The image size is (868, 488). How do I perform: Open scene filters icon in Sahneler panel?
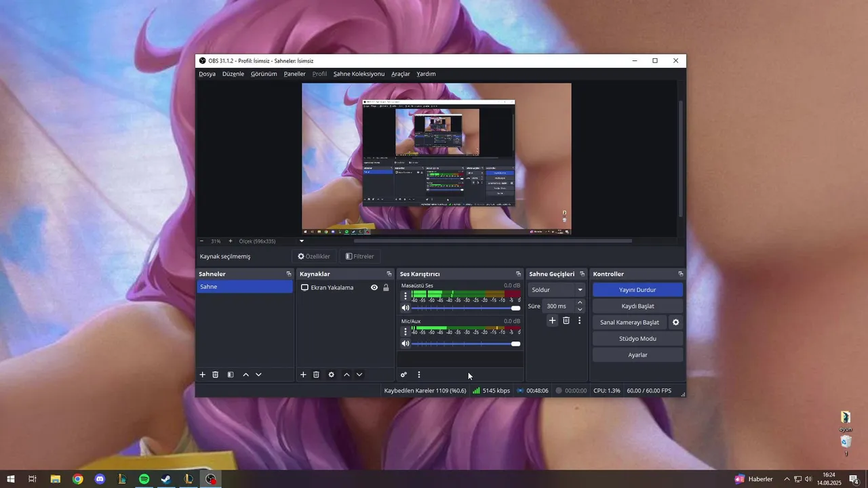point(231,375)
